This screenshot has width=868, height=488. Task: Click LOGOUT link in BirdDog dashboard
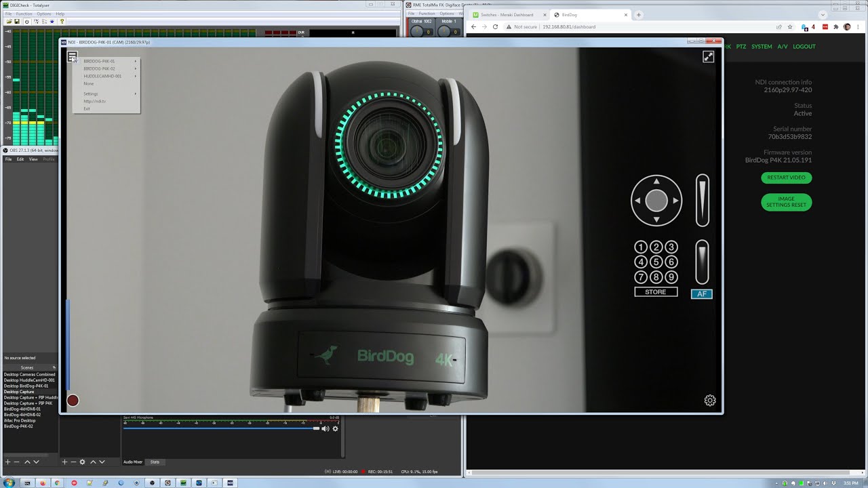(804, 47)
